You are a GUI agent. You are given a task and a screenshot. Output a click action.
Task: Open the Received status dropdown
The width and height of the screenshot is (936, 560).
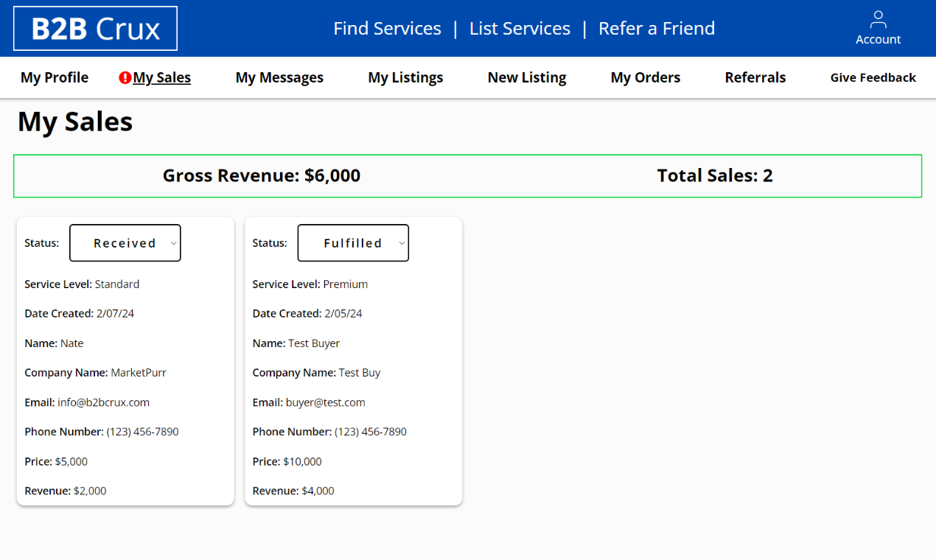(x=125, y=242)
